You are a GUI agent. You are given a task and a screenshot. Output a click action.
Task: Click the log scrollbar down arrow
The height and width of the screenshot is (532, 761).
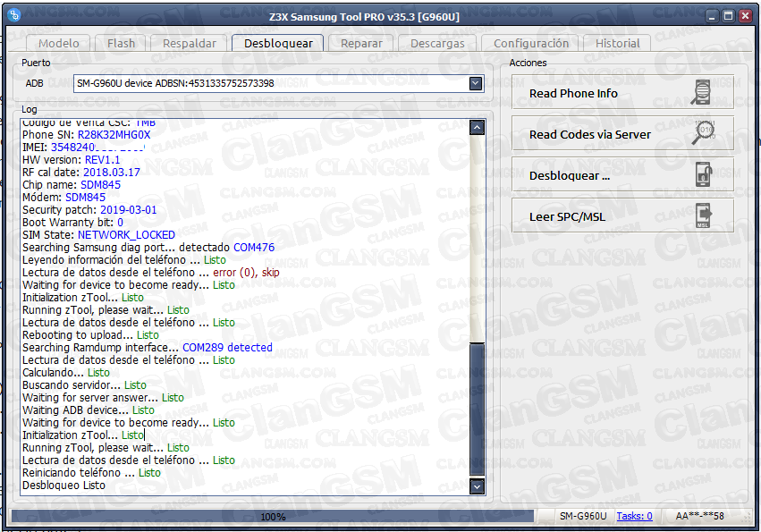(478, 486)
